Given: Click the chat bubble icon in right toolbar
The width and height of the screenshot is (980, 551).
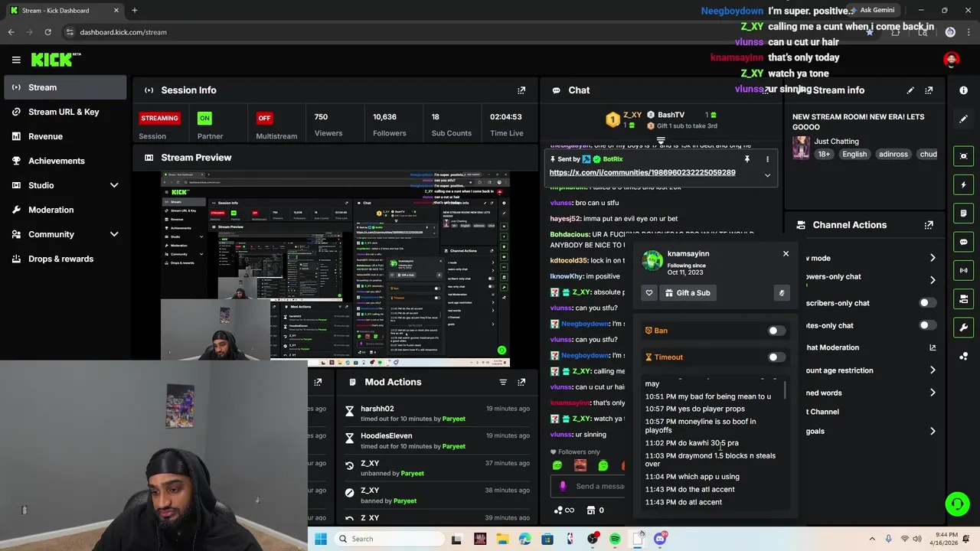Looking at the screenshot, I should 963,242.
